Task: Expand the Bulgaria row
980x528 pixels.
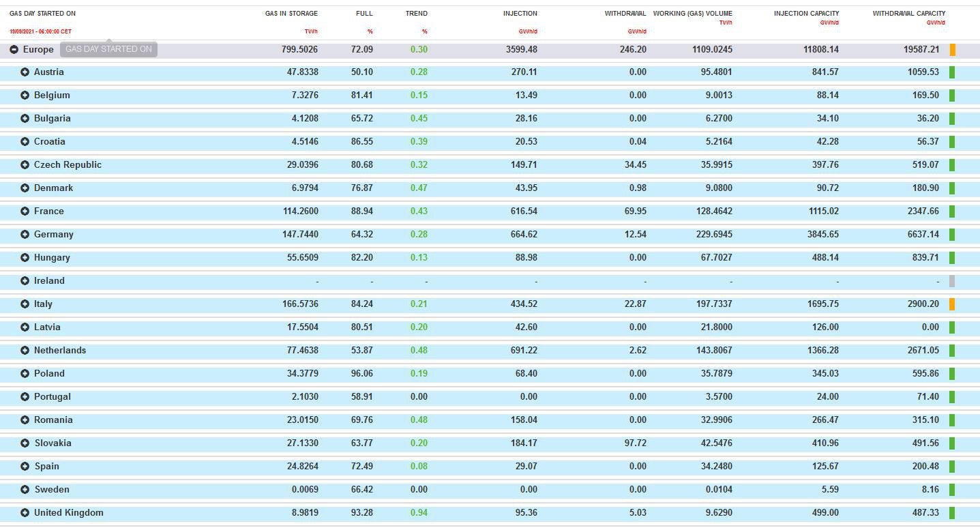Action: point(25,119)
